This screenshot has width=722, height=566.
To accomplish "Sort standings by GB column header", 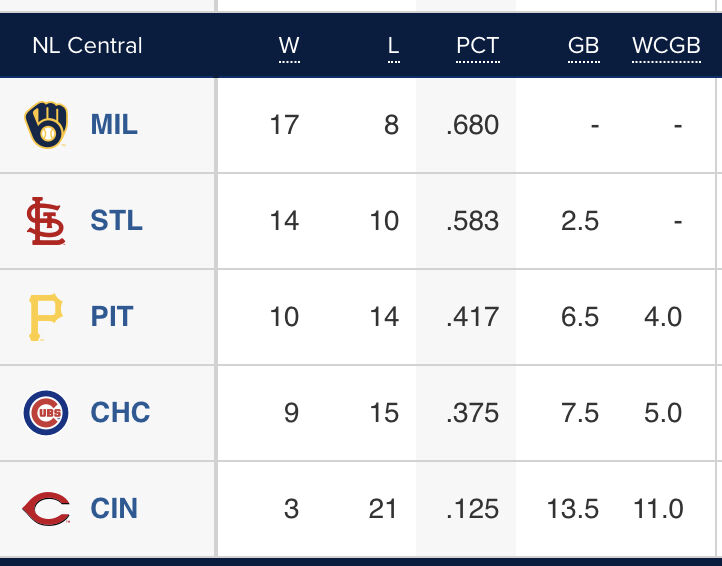I will point(583,46).
